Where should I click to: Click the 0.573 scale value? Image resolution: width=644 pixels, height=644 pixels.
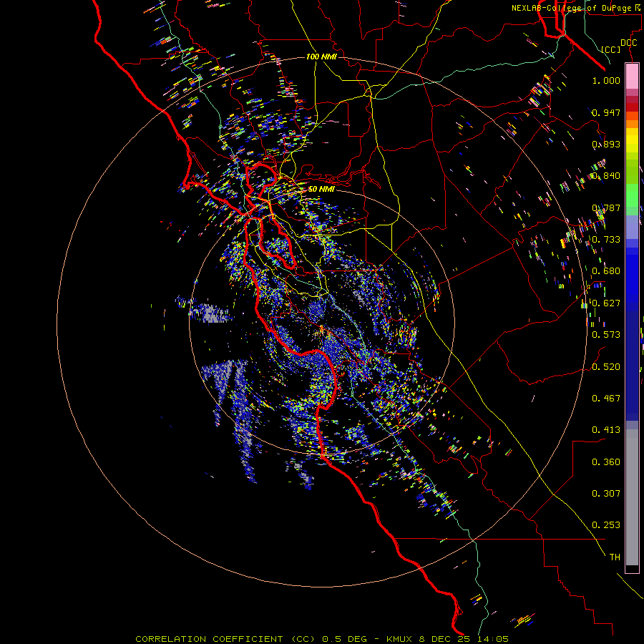pyautogui.click(x=606, y=335)
